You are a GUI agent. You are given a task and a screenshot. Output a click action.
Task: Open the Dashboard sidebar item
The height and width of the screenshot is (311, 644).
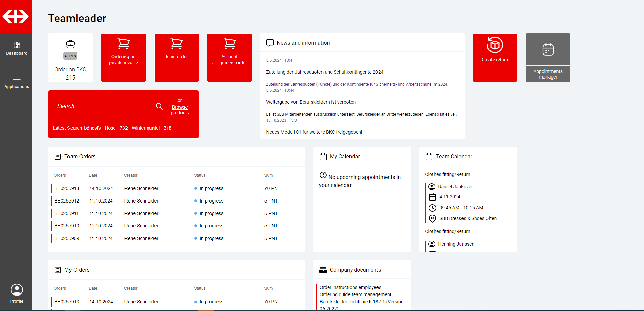click(17, 48)
